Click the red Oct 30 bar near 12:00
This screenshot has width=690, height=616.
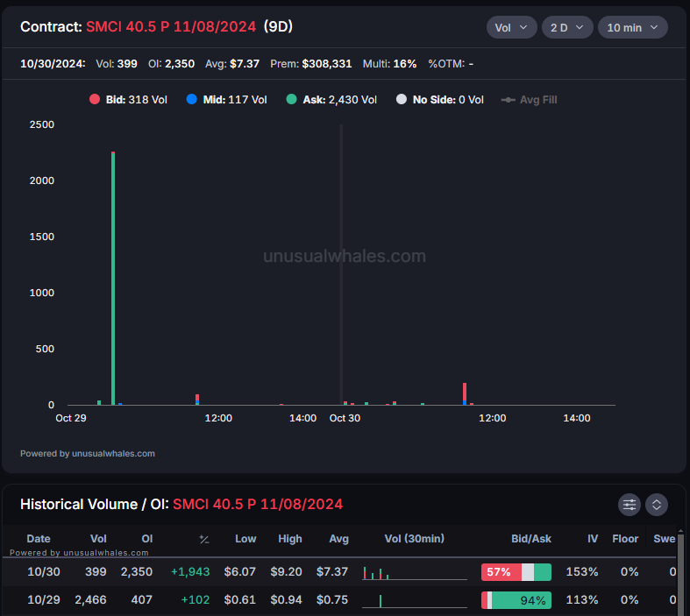click(x=465, y=393)
